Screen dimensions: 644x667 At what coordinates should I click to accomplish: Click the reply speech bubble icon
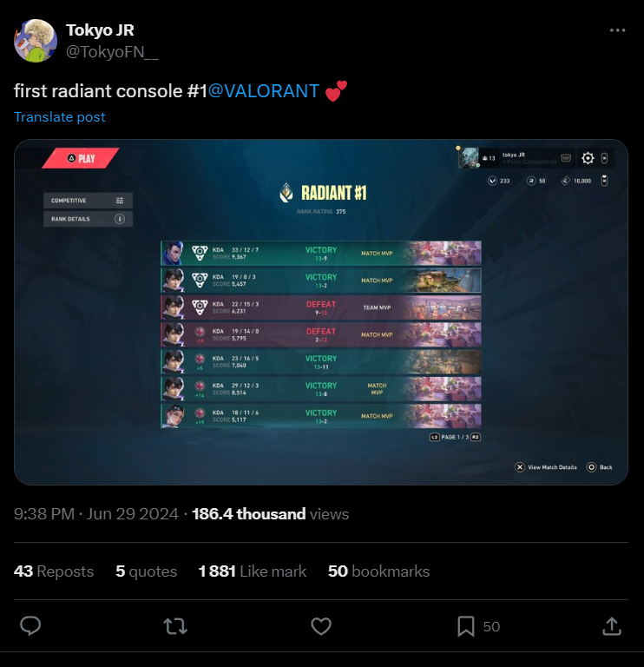[x=30, y=626]
